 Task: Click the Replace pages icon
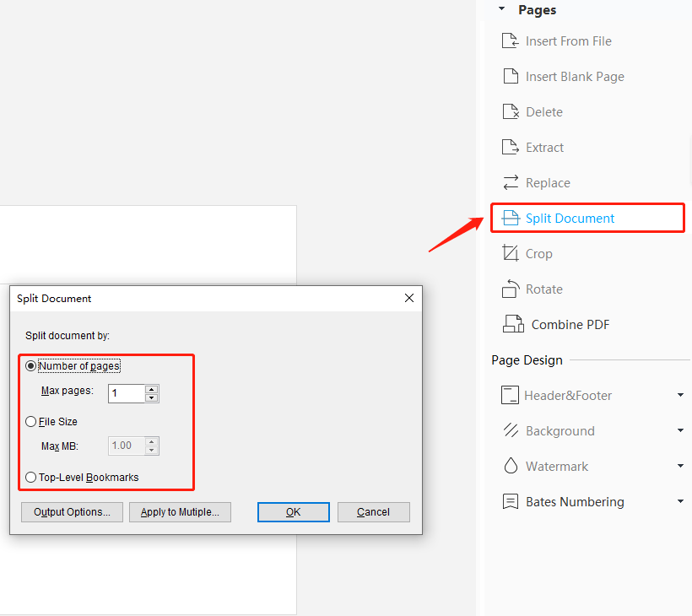coord(511,182)
